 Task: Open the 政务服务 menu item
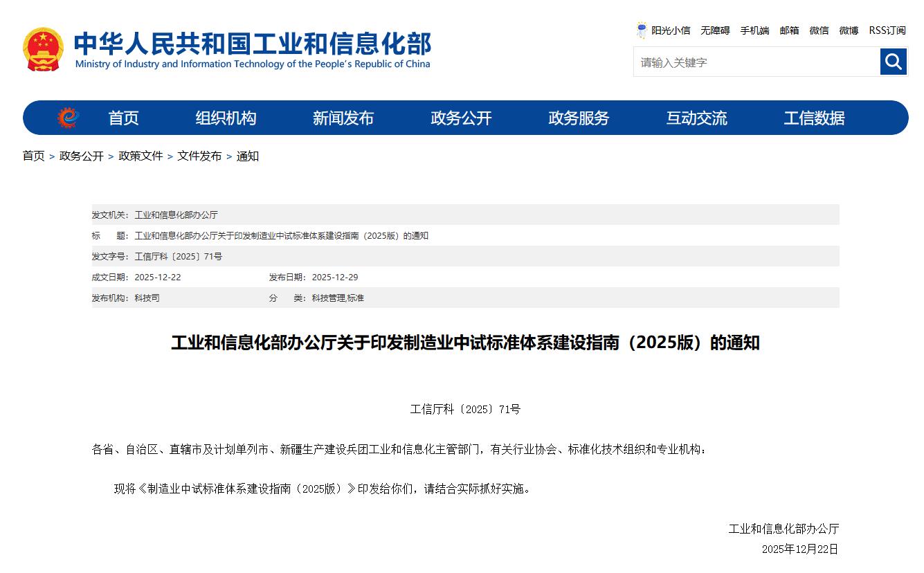pyautogui.click(x=579, y=118)
